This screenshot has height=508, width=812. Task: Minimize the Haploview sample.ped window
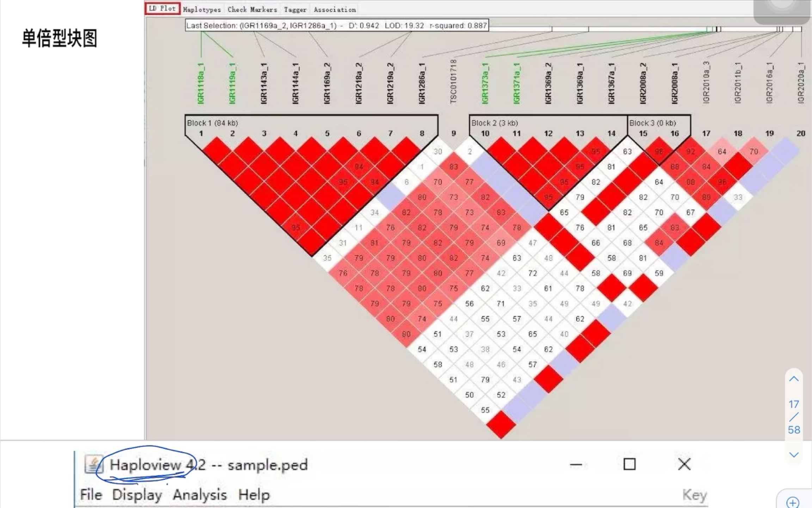click(576, 465)
